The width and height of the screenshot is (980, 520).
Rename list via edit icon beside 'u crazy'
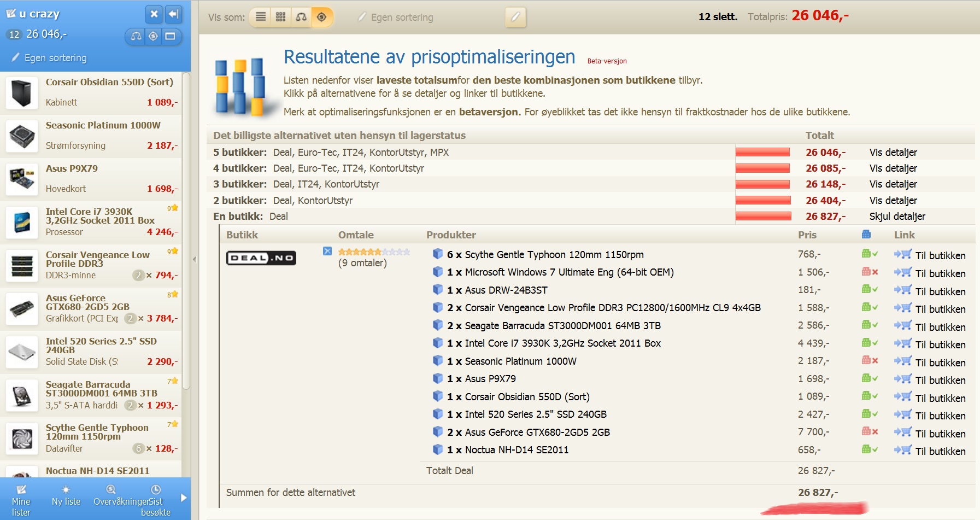tap(11, 14)
